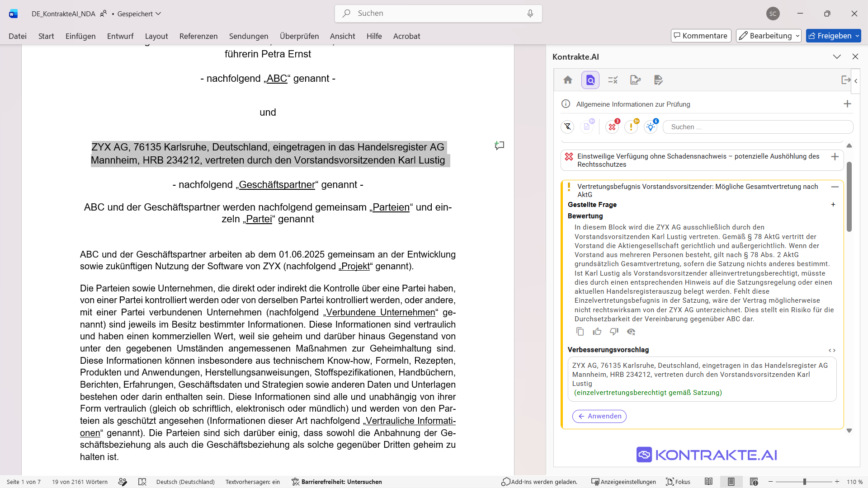Close the Kontrakte.AI task pane
Viewport: 868px width, 488px height.
(855, 56)
